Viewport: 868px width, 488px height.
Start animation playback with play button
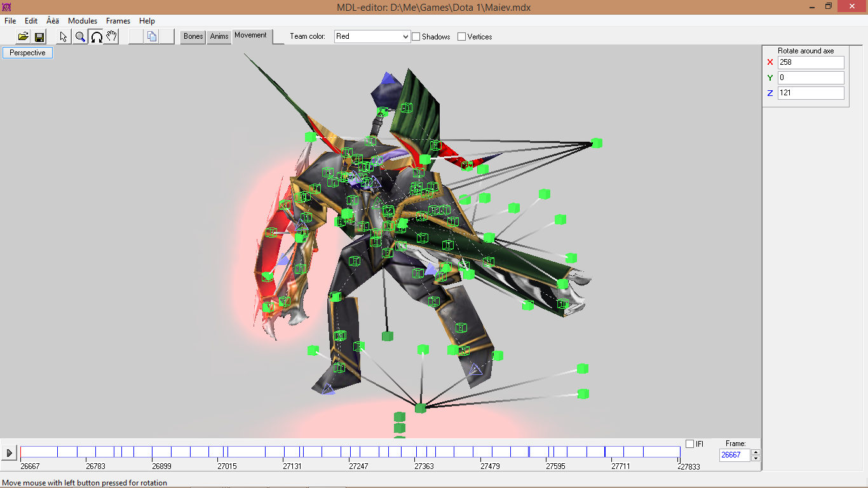10,453
